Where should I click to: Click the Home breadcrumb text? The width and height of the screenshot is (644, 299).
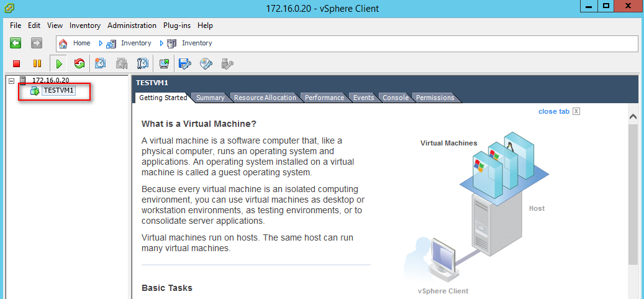[82, 43]
